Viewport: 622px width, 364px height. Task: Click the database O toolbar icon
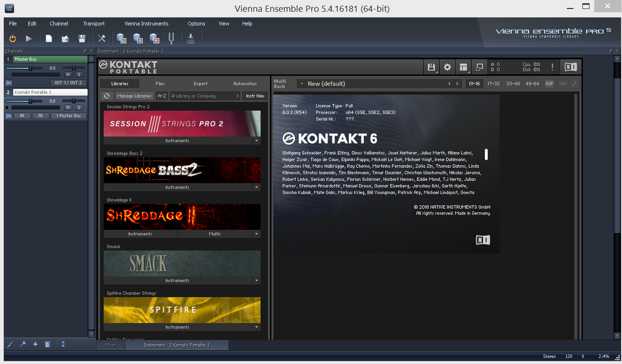point(138,39)
